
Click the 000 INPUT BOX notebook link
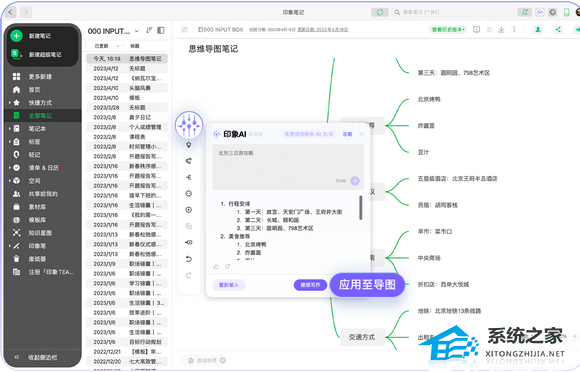221,30
